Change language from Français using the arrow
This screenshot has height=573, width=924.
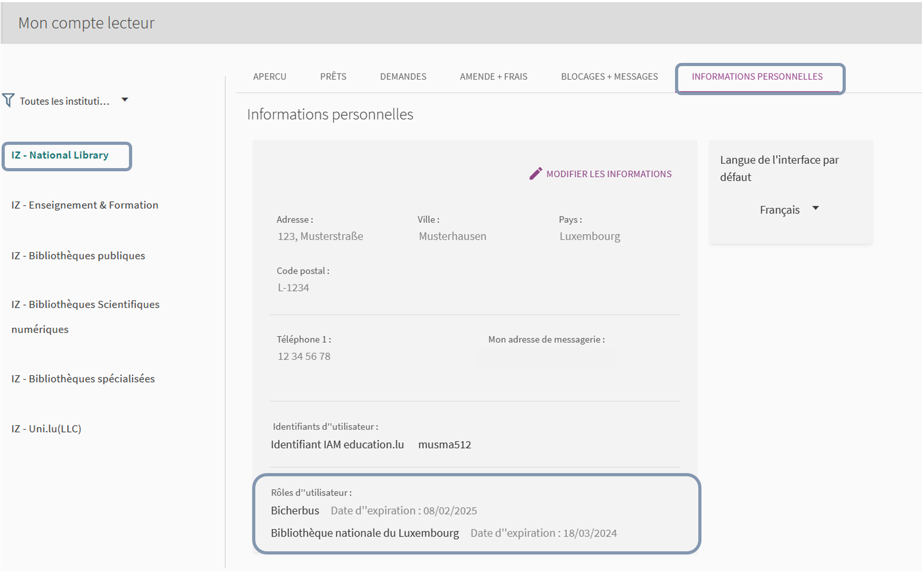[x=816, y=209]
